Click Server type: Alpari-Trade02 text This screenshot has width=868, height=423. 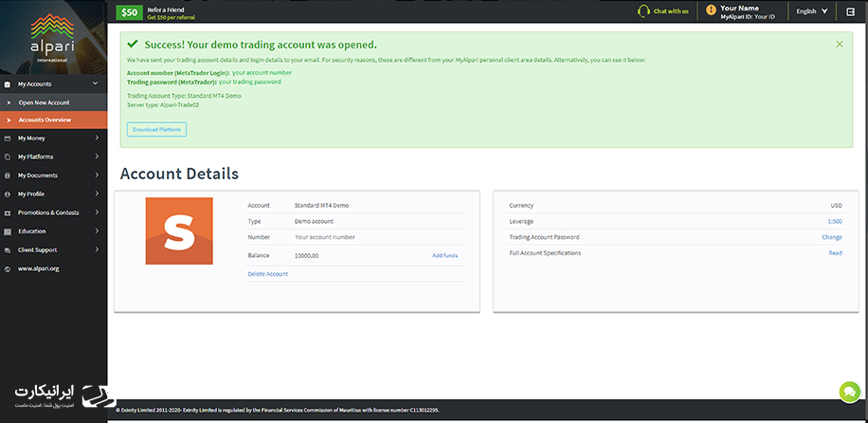[163, 104]
